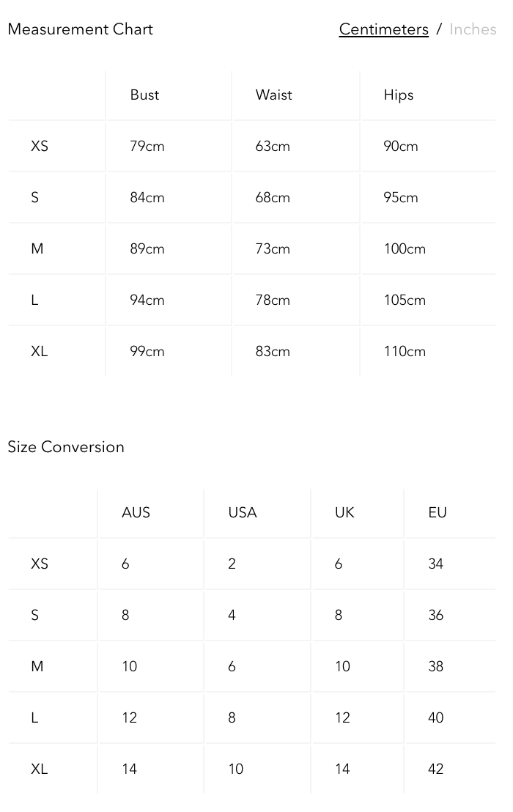Image resolution: width=513 pixels, height=812 pixels.
Task: Click the Measurement Chart heading
Action: 80,29
